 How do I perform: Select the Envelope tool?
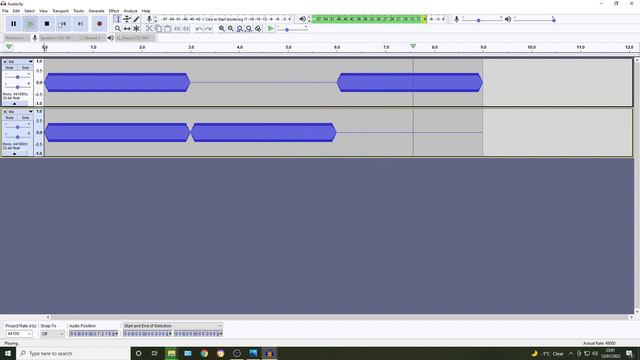pos(127,19)
